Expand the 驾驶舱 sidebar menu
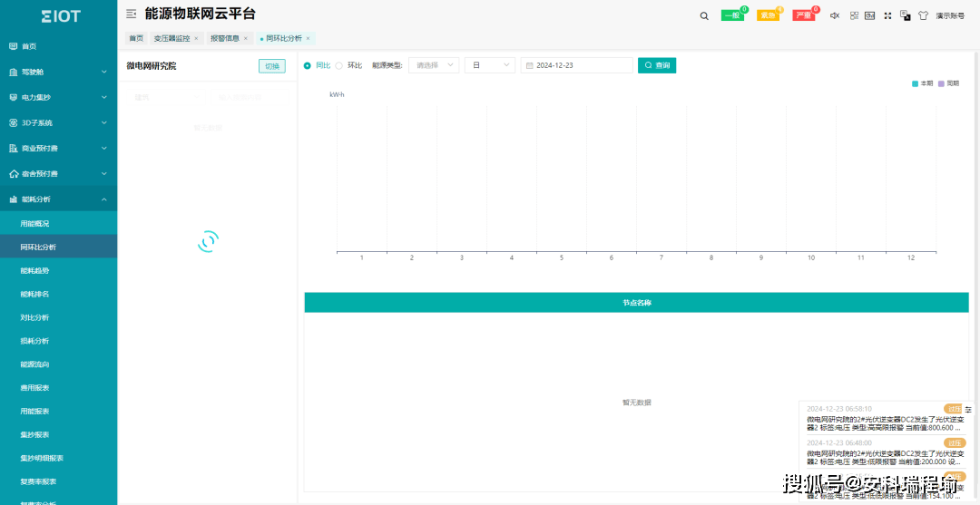The image size is (980, 505). point(59,72)
